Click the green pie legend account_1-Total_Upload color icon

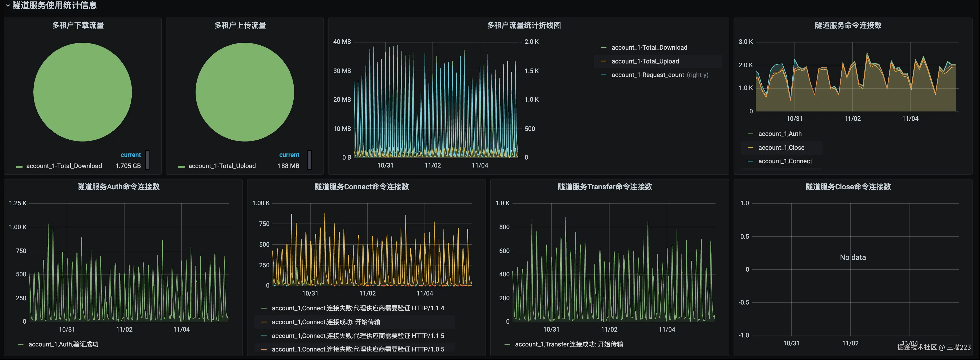182,167
